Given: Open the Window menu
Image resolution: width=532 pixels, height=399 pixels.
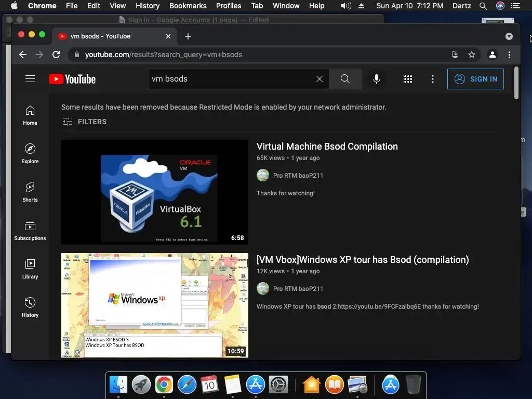Looking at the screenshot, I should [286, 6].
